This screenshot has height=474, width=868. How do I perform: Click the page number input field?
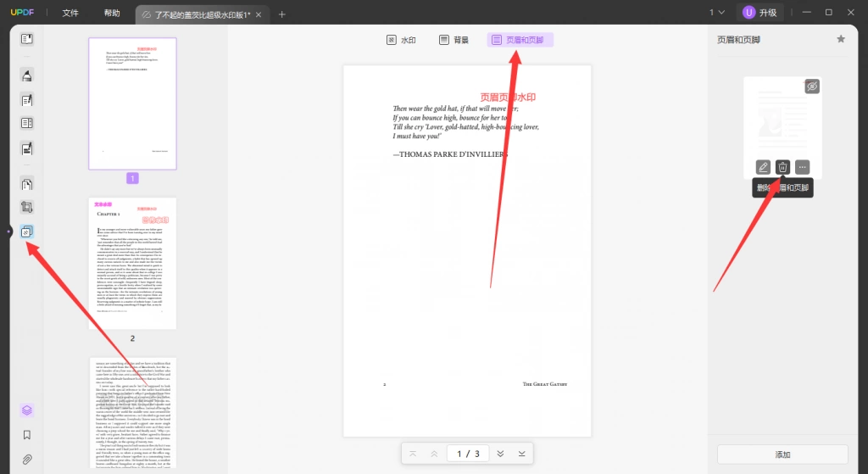point(468,454)
